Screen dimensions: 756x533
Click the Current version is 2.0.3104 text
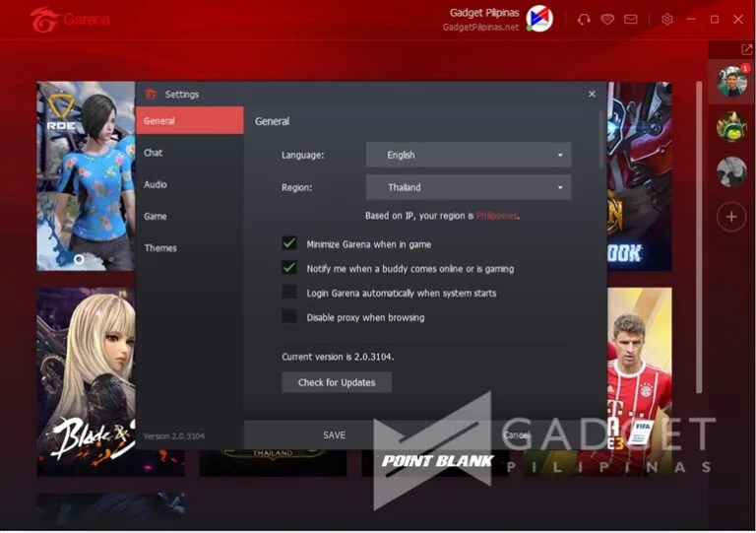tap(338, 357)
